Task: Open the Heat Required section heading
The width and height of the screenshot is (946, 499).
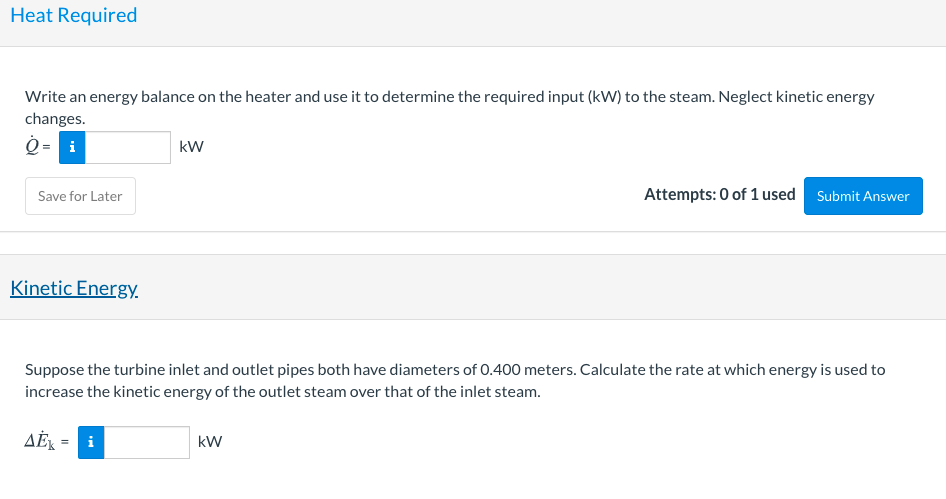Action: coord(74,15)
